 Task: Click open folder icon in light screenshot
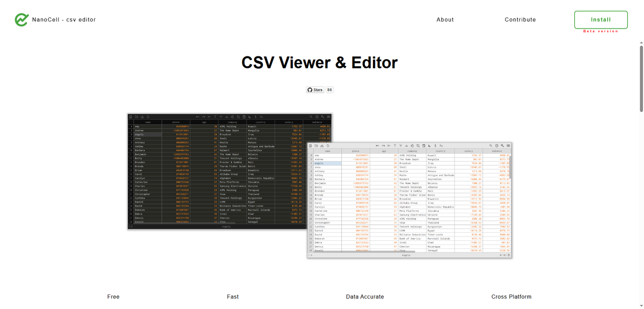pos(317,146)
